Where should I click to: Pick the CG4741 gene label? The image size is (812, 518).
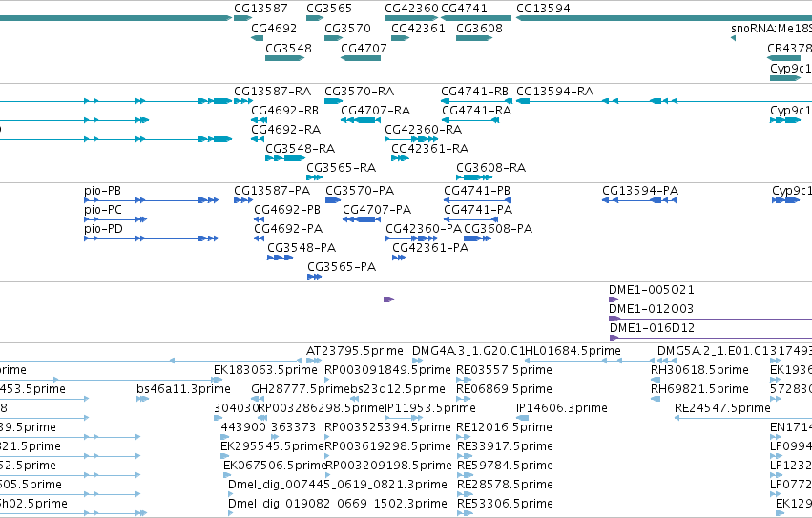(464, 9)
